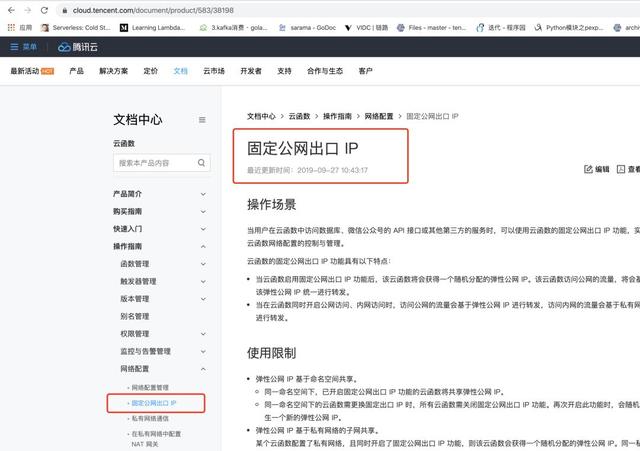Collapse the 操作指南 section chevron
The image size is (640, 451).
(x=203, y=247)
